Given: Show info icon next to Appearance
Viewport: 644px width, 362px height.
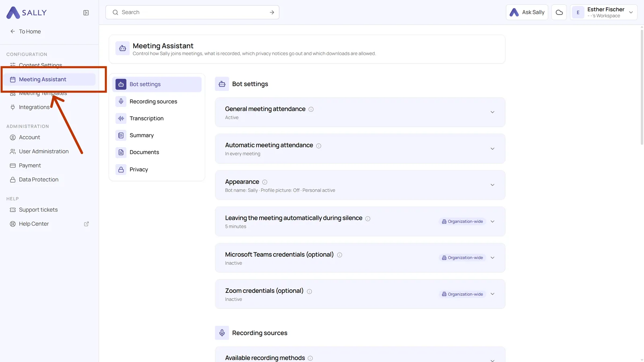Looking at the screenshot, I should [265, 182].
